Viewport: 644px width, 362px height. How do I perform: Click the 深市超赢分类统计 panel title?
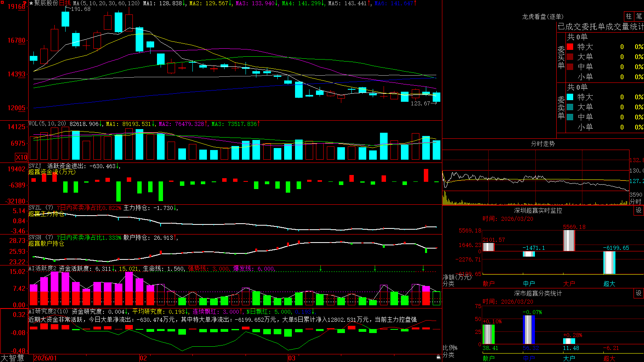tap(538, 293)
